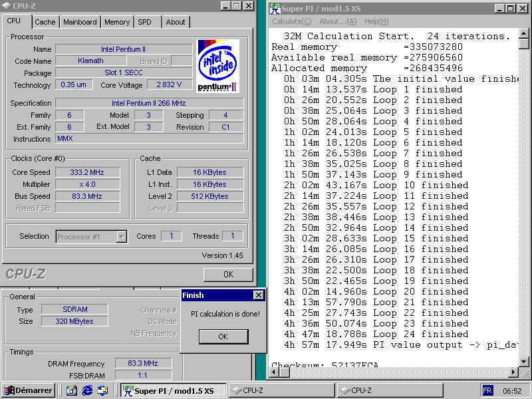
Task: Click the FR language indicator in tray
Action: [487, 390]
